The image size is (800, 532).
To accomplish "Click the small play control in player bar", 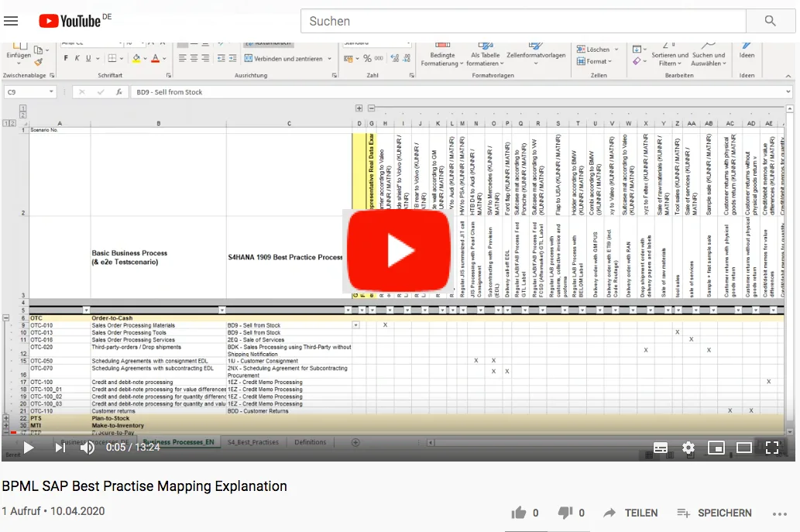I will [29, 448].
